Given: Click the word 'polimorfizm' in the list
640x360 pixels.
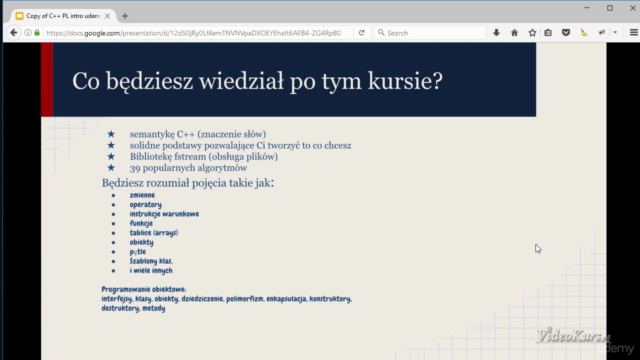Looking at the screenshot, I should [x=245, y=299].
